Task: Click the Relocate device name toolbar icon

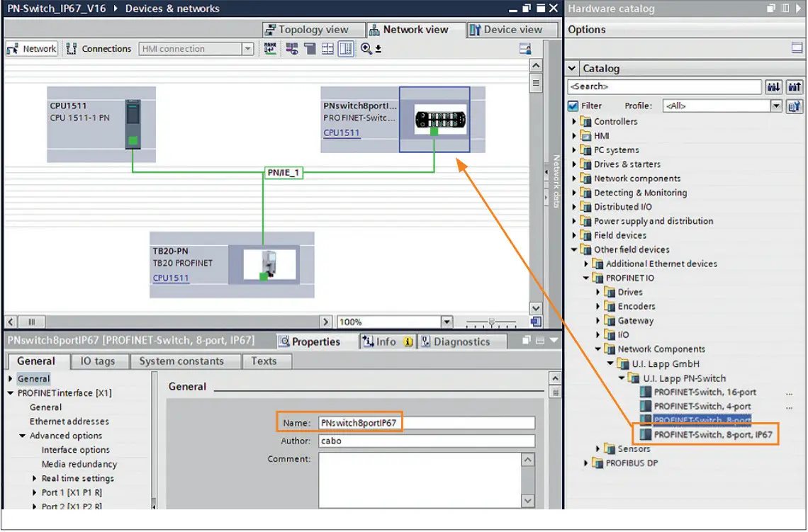Action: pos(270,49)
